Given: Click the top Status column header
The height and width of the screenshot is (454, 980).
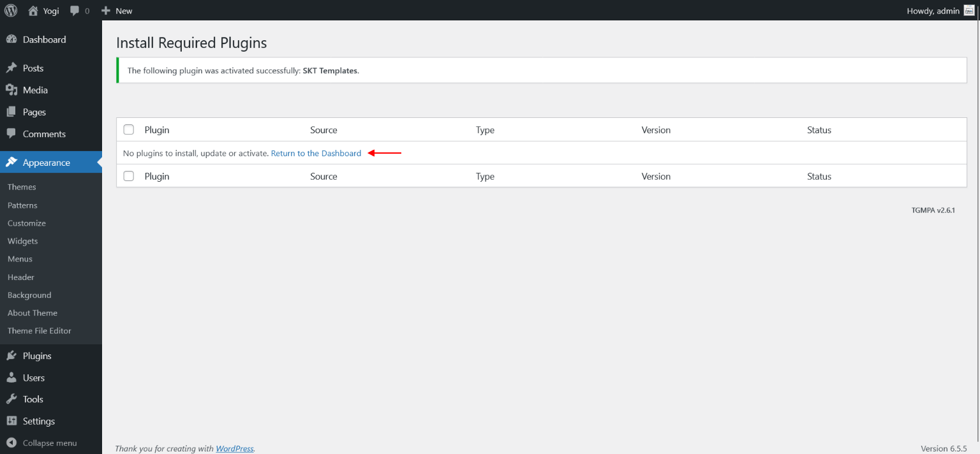Looking at the screenshot, I should (x=819, y=129).
